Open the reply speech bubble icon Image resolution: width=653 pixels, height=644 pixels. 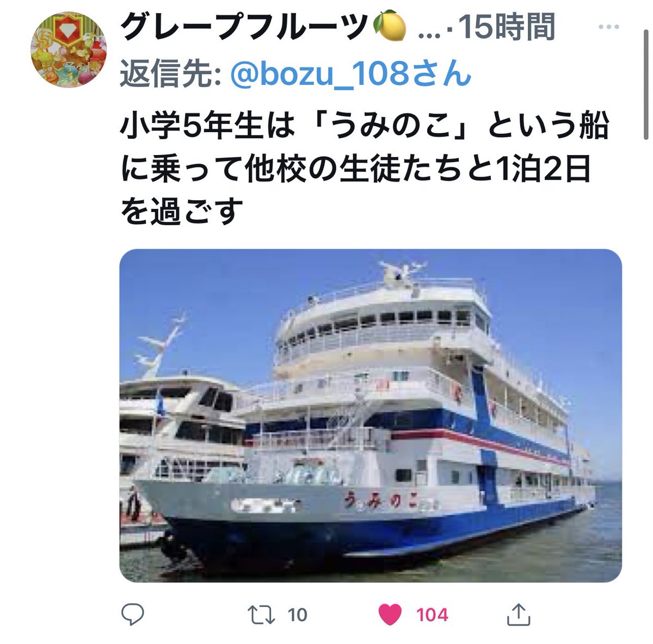(x=132, y=615)
